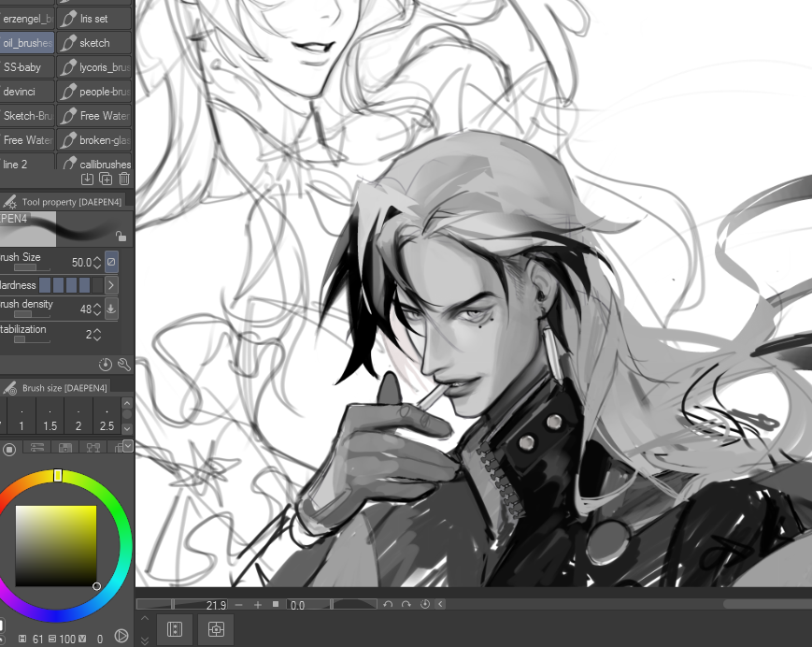Rotate canvas left icon
The image size is (812, 647).
point(388,605)
